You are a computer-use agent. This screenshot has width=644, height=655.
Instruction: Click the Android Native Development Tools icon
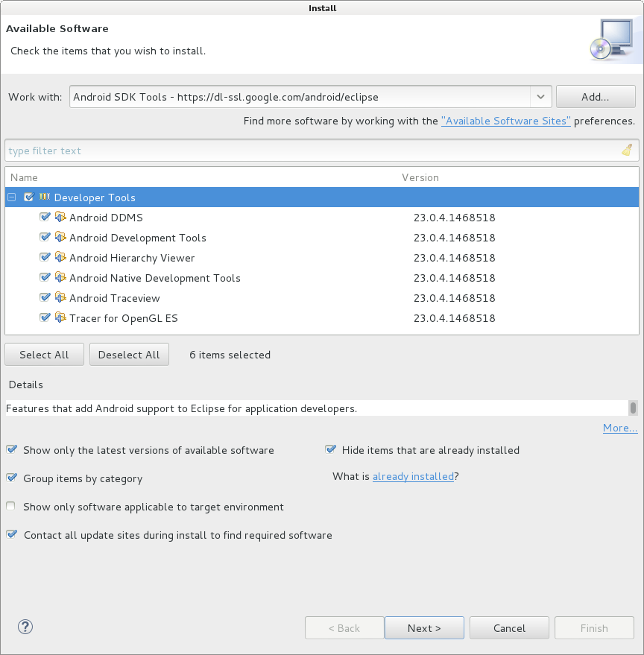pos(60,277)
